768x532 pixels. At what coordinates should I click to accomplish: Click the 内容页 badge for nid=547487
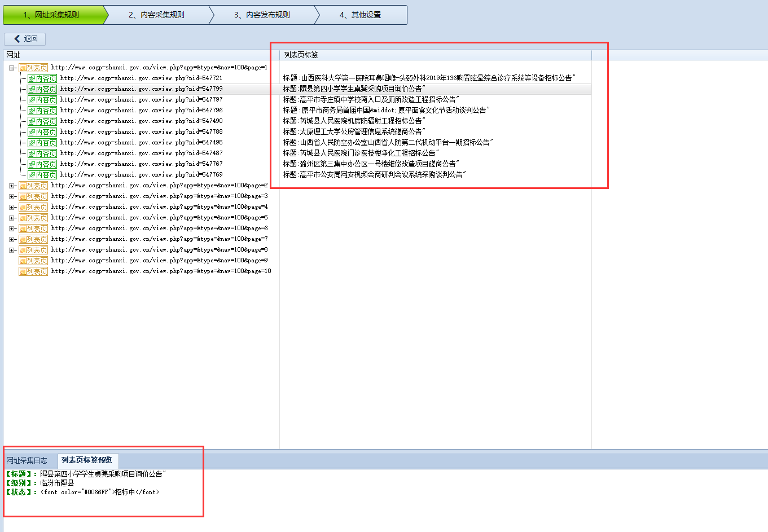(42, 153)
